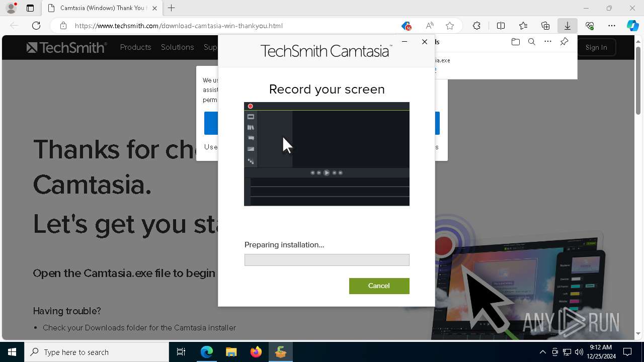The width and height of the screenshot is (644, 362).
Task: Select the Camtasia installer taskbar icon
Action: [x=281, y=352]
